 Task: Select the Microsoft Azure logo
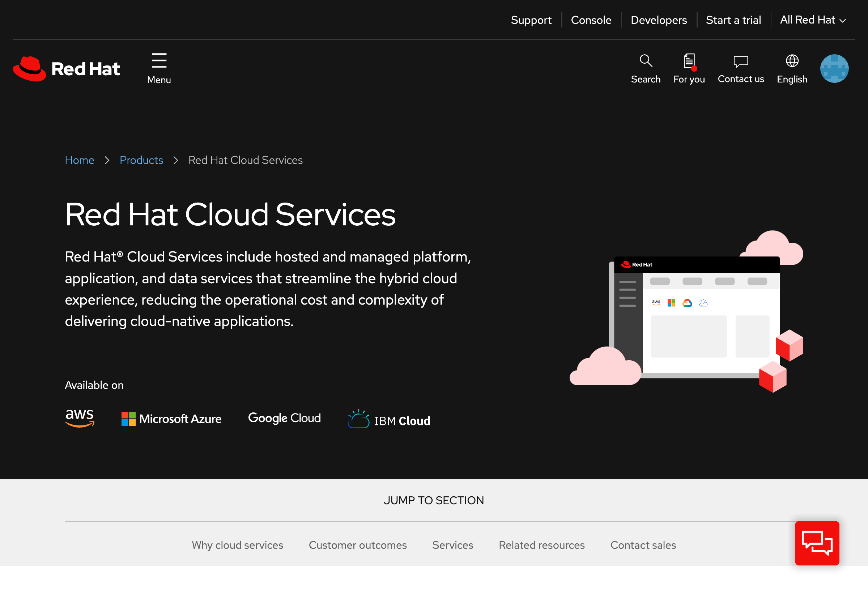coord(171,419)
